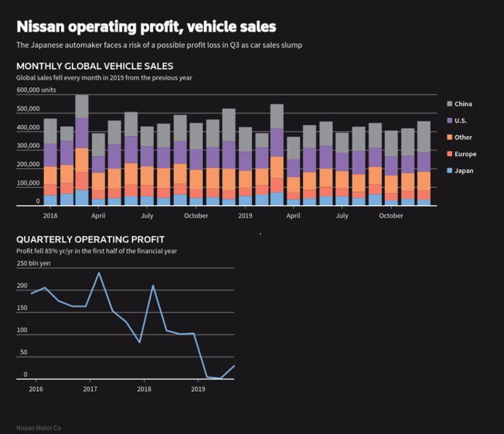Click the '300,000' y-axis label
This screenshot has height=434, width=504.
coord(29,146)
